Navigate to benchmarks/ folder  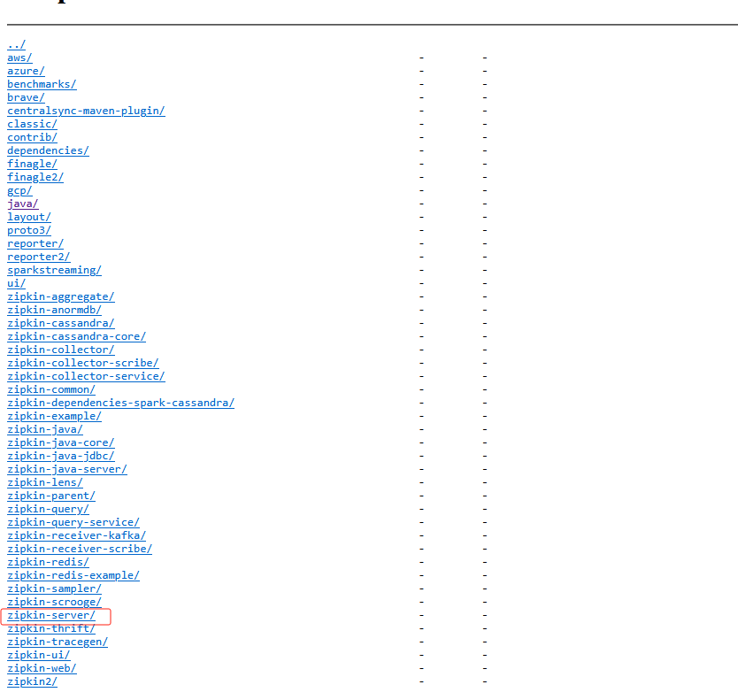[x=42, y=84]
